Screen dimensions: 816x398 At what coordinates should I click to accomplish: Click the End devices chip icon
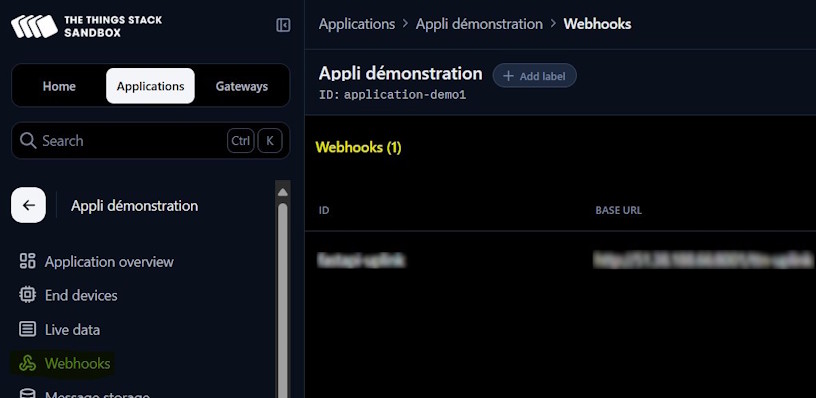(27, 295)
